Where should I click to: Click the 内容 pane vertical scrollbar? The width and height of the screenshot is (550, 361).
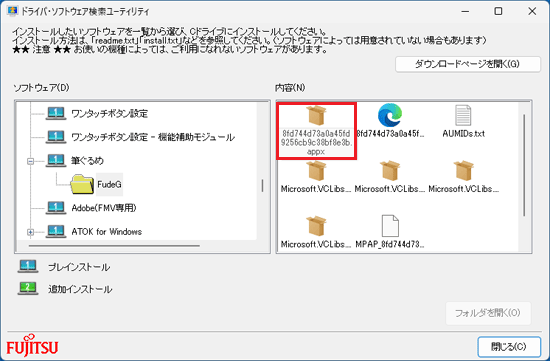(x=524, y=165)
